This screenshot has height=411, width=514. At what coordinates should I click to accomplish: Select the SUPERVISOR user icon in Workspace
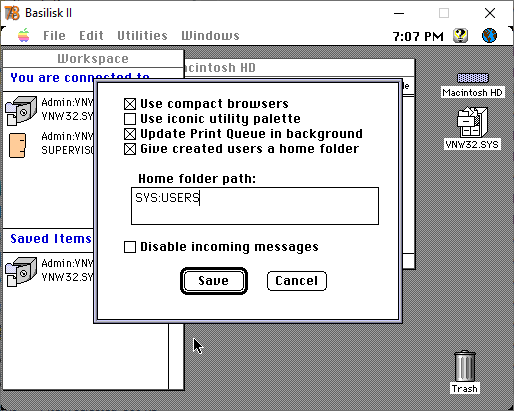[17, 145]
